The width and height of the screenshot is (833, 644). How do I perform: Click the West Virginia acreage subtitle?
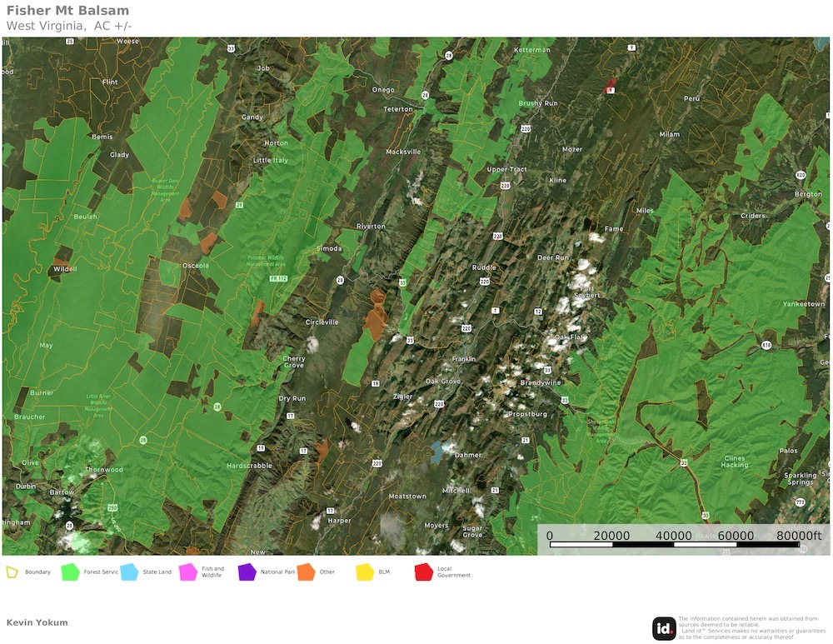[x=68, y=26]
